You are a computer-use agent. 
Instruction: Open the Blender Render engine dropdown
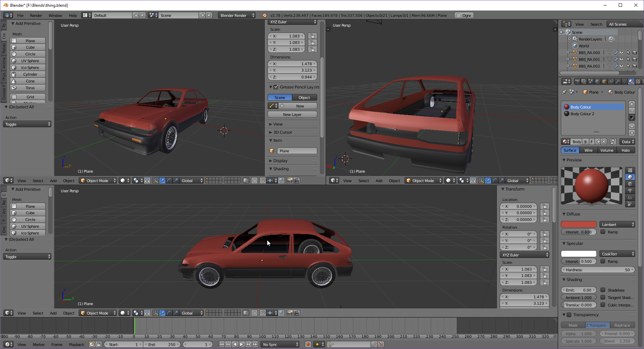[237, 16]
